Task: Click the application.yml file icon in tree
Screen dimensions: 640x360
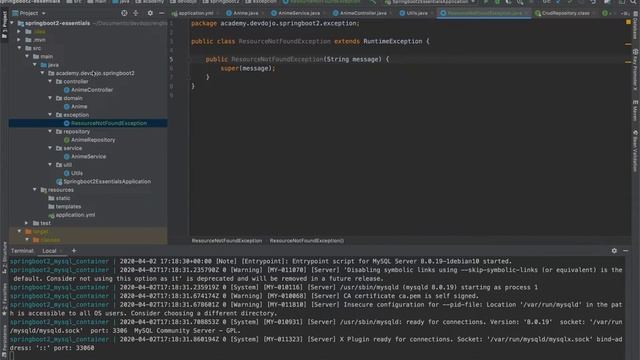Action: coord(51,215)
